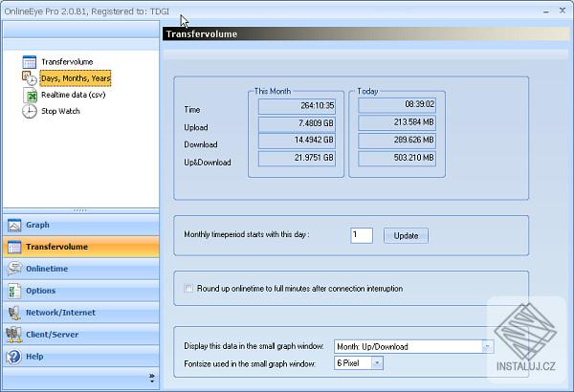This screenshot has height=392, width=574.
Task: Expand navigation pane configure chevron
Action: pos(152,378)
